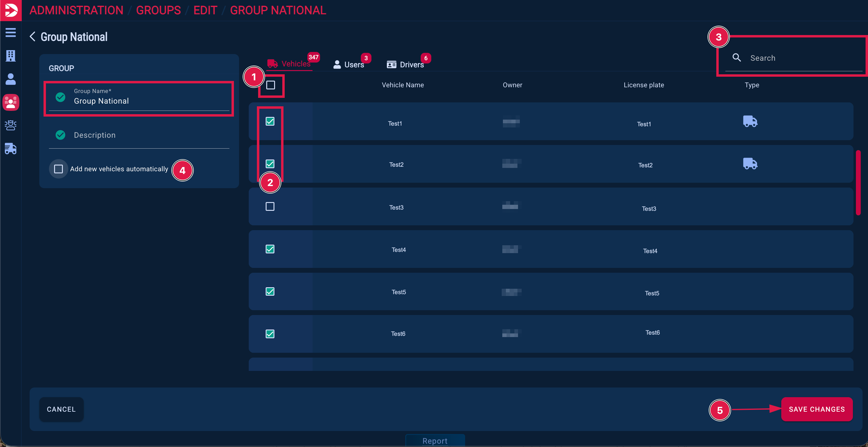Click the magnifier icon in search box
Viewport: 868px width, 447px height.
[x=736, y=58]
